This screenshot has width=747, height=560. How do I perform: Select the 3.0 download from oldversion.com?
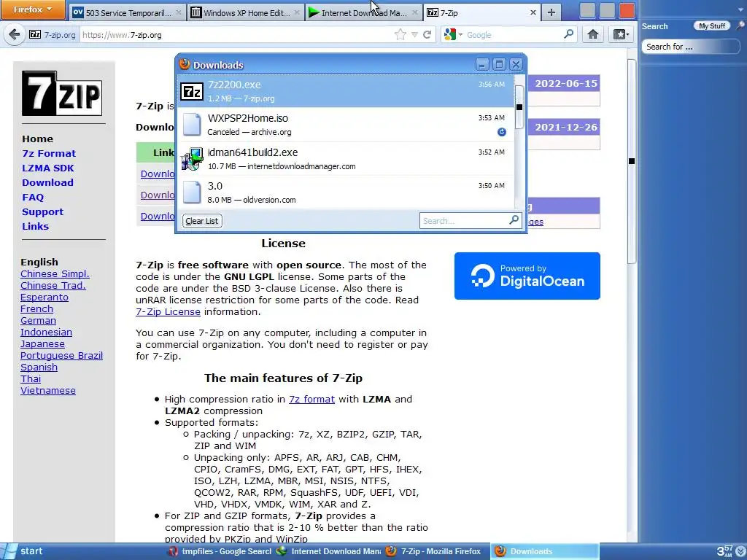pos(347,192)
